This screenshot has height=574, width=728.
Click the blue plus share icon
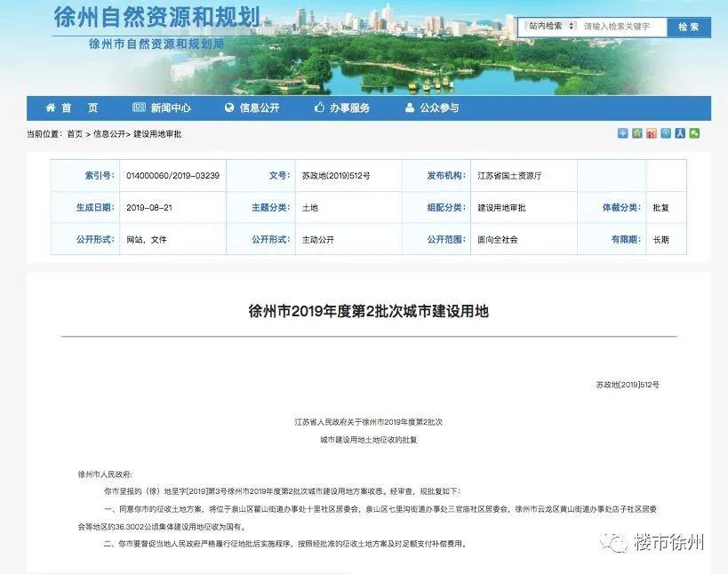click(622, 133)
